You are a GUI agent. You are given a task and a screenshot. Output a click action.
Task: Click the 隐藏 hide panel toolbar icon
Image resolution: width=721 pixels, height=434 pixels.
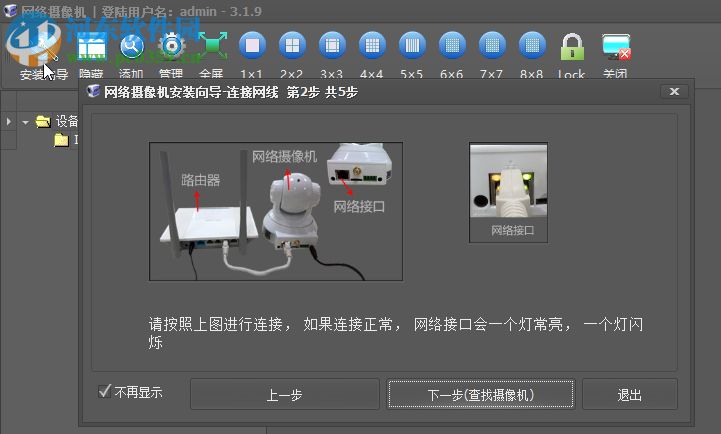pyautogui.click(x=92, y=46)
